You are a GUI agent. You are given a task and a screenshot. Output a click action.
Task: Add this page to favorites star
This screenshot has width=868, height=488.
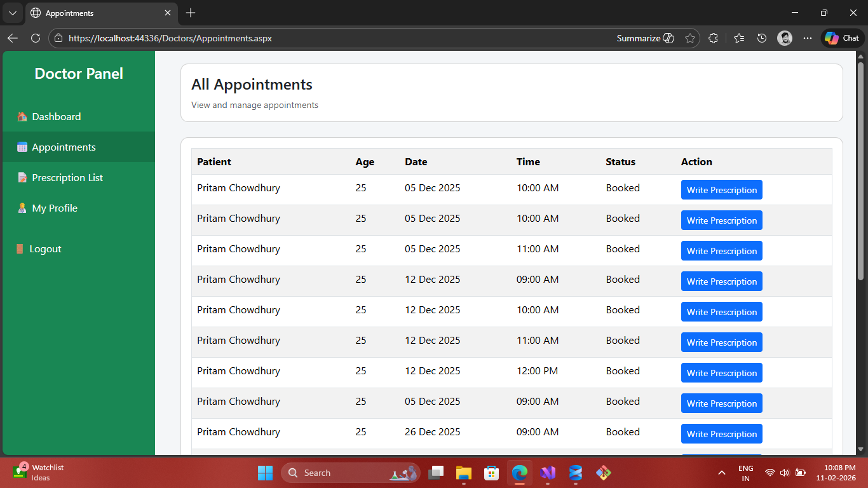(690, 38)
